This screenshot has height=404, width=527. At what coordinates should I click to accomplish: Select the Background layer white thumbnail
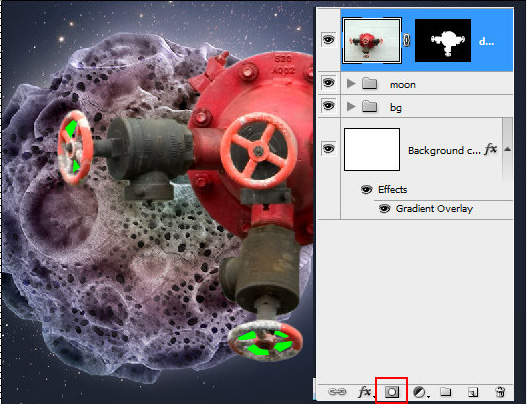pyautogui.click(x=372, y=149)
